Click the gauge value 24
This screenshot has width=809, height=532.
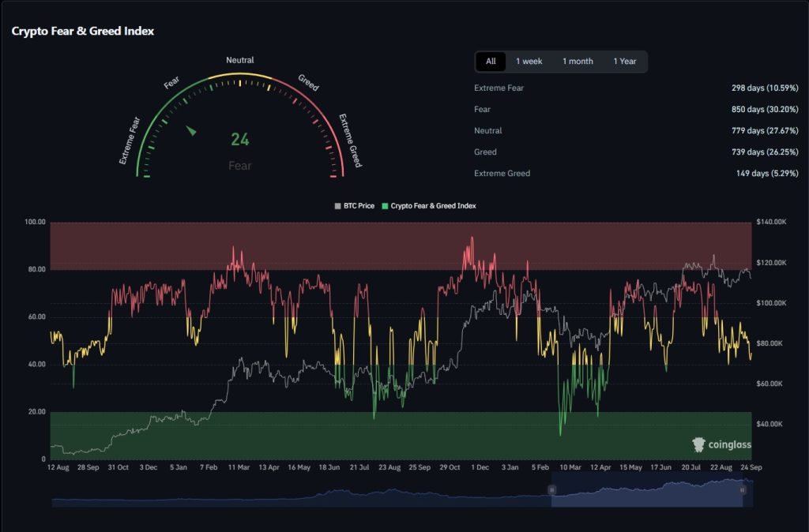click(x=240, y=140)
